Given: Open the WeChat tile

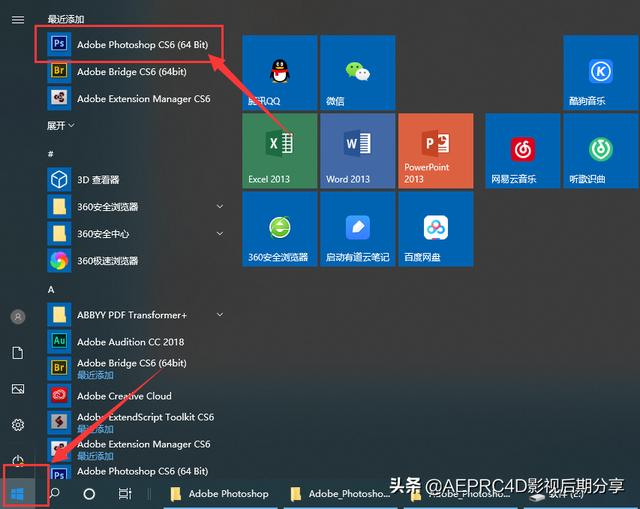Looking at the screenshot, I should click(357, 73).
